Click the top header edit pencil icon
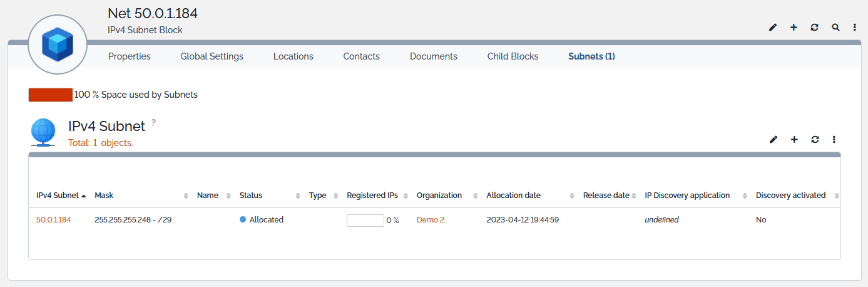Screen dimensions: 868x287 click(773, 28)
